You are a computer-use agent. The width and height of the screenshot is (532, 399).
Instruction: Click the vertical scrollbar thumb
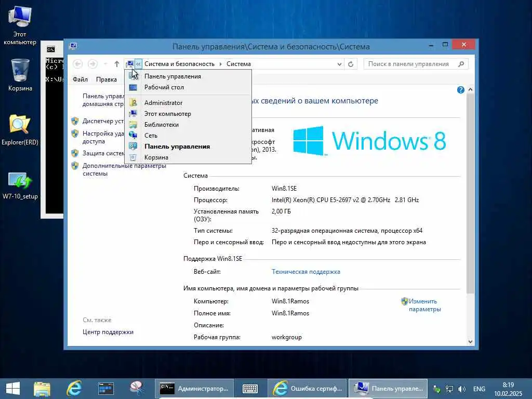point(470,193)
